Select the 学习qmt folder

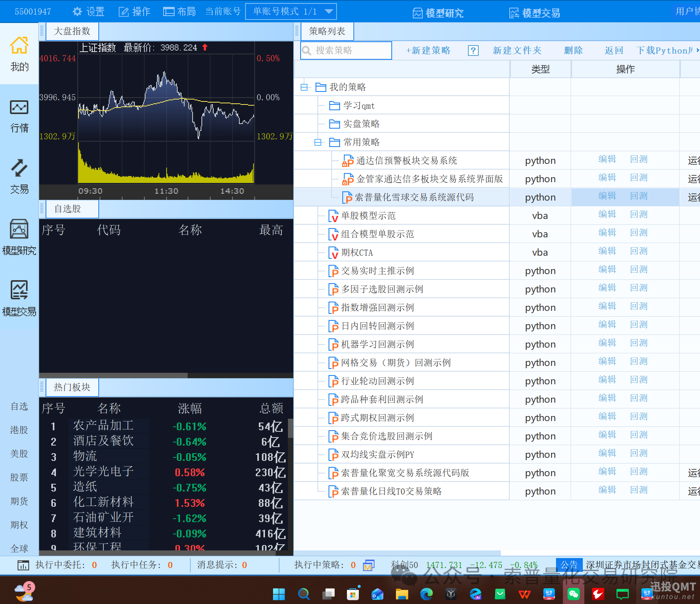point(358,106)
